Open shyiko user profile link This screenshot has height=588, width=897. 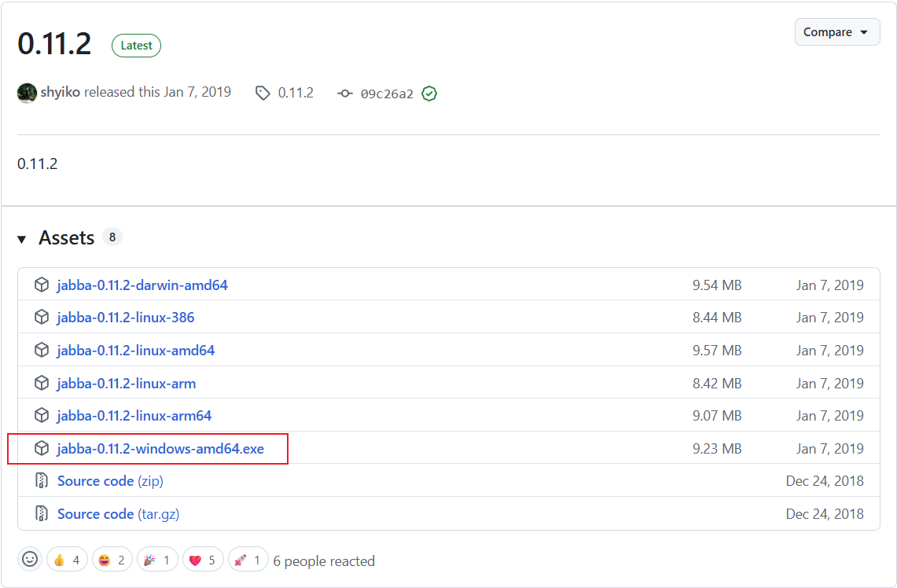pos(60,92)
